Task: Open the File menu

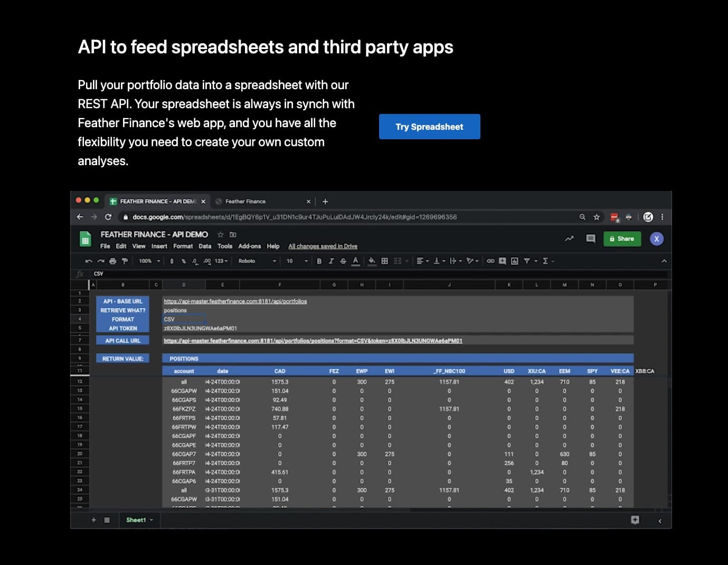Action: pos(105,246)
